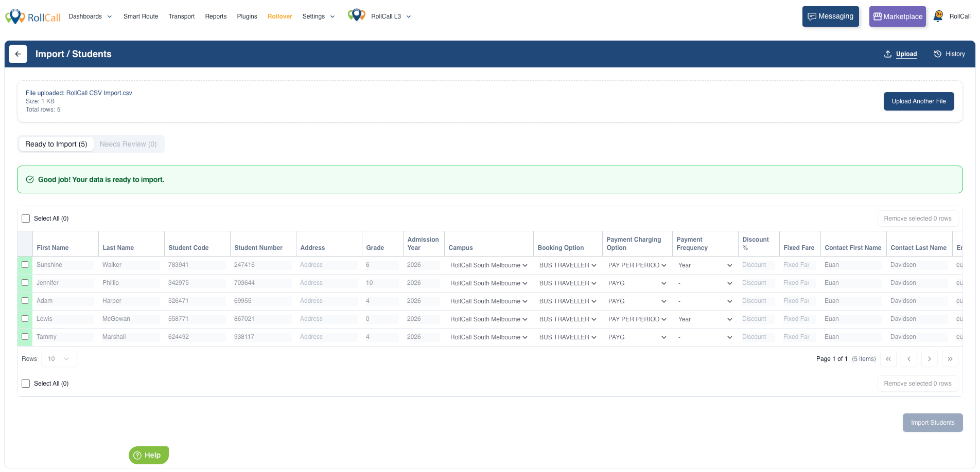Viewport: 980px width, 472px height.
Task: Click the Address field for Tammy Marshall
Action: (328, 337)
